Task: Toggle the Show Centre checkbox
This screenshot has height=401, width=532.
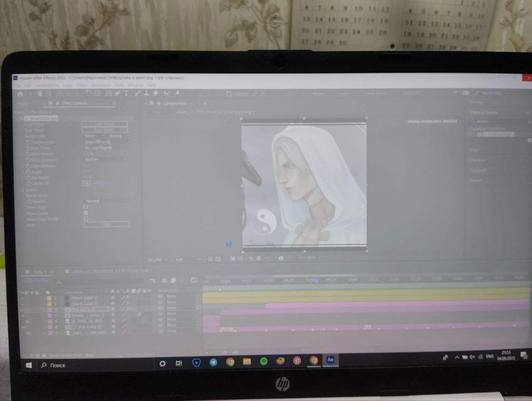Action: 86,213
